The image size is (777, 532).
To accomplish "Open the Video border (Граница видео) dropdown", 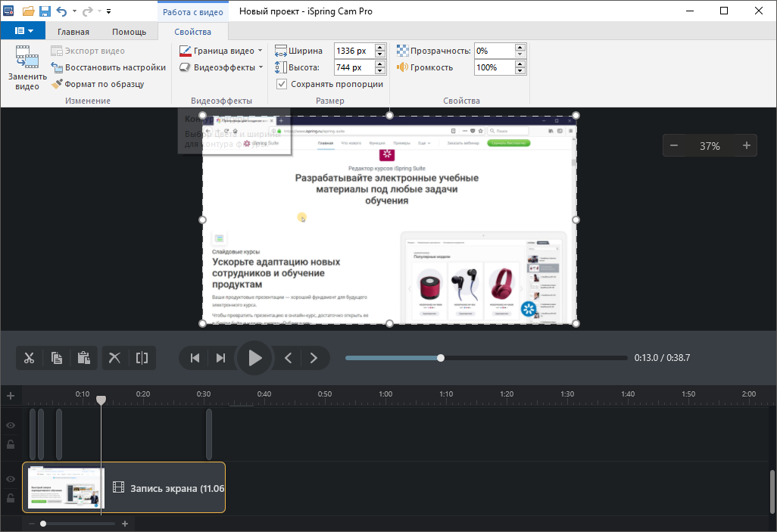I will (220, 51).
